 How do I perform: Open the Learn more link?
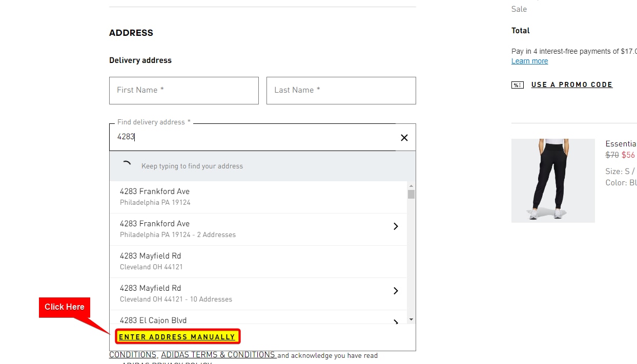(x=529, y=61)
